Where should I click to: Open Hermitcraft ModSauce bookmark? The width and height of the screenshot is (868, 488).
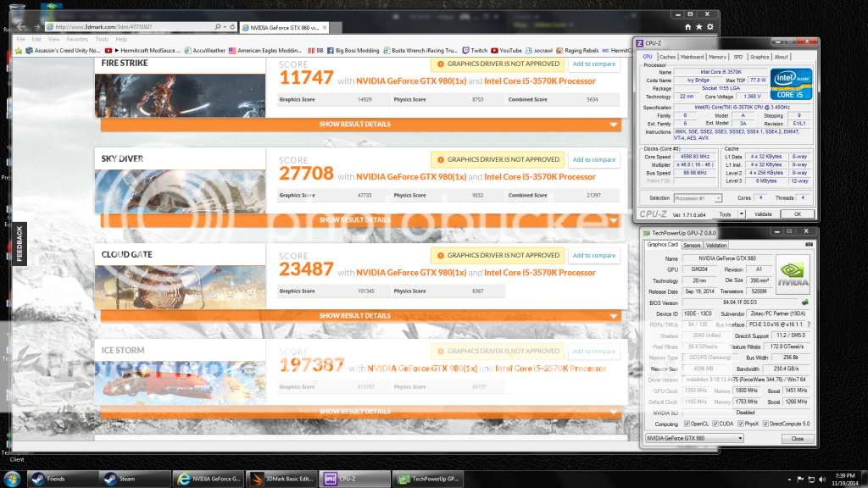click(142, 50)
